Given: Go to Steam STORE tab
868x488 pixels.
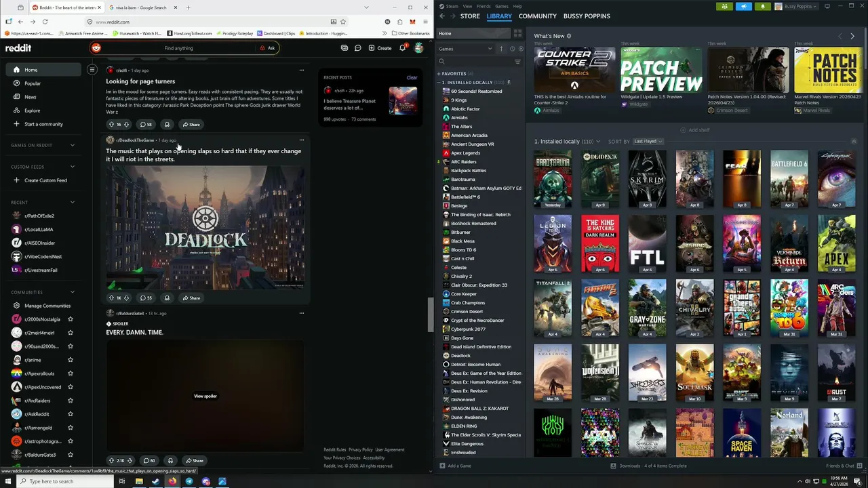Looking at the screenshot, I should point(470,16).
